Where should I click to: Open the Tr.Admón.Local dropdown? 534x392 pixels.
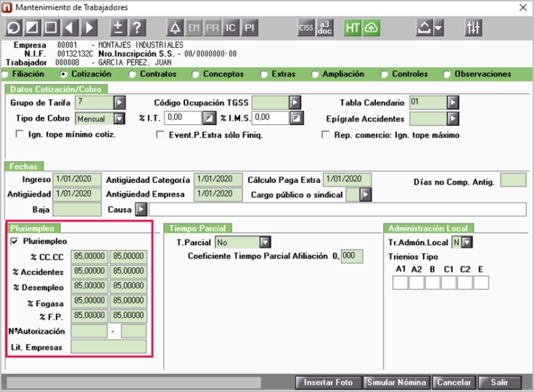coord(467,242)
